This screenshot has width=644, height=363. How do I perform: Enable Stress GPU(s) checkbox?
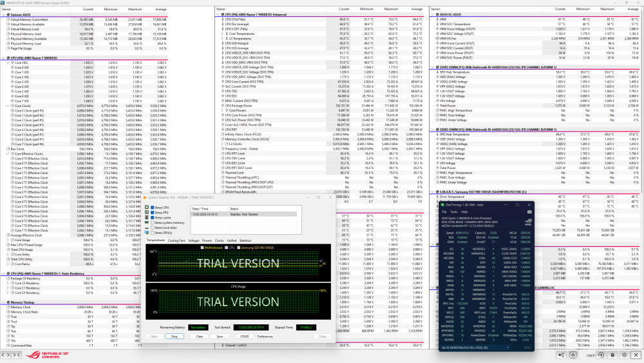152,232
